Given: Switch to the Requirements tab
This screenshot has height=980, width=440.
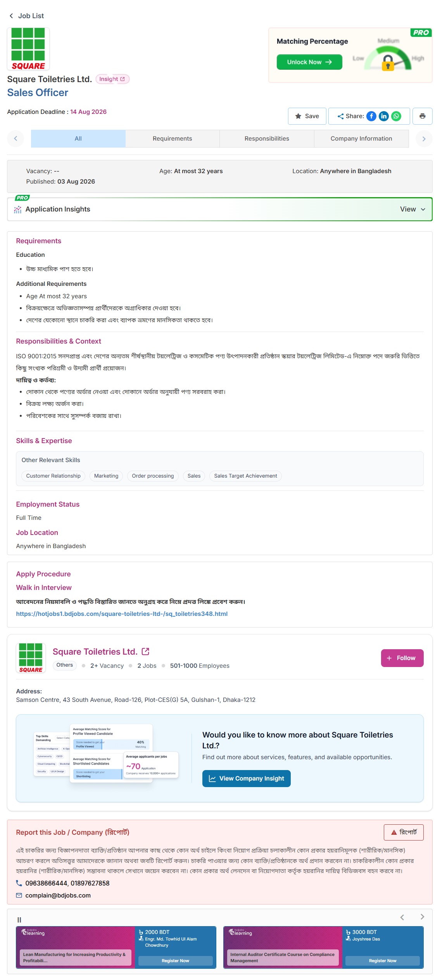Looking at the screenshot, I should pos(173,139).
